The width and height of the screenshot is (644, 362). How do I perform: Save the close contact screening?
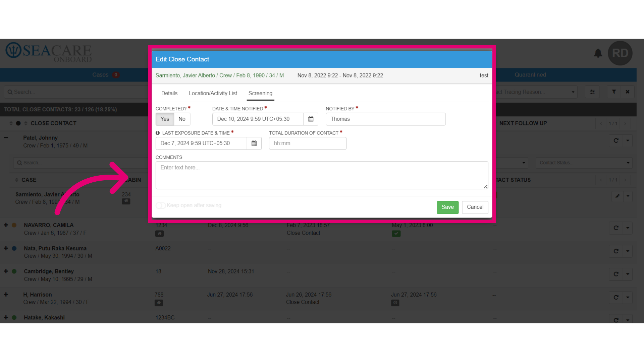click(447, 207)
